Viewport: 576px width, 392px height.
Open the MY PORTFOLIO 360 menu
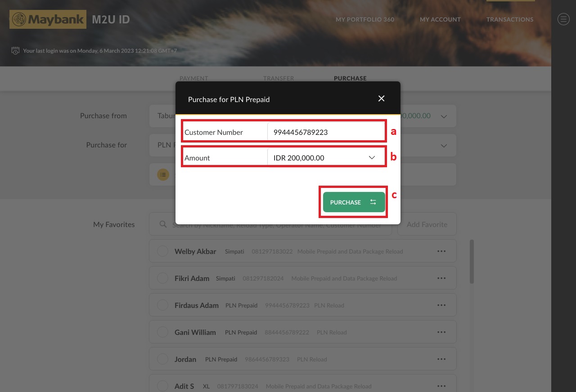(x=365, y=19)
